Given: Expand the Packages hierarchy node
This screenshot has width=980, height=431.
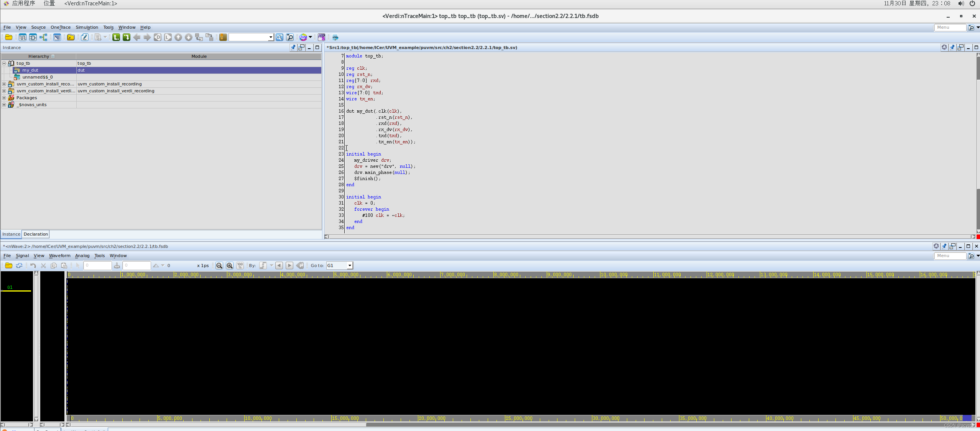Looking at the screenshot, I should click(5, 97).
